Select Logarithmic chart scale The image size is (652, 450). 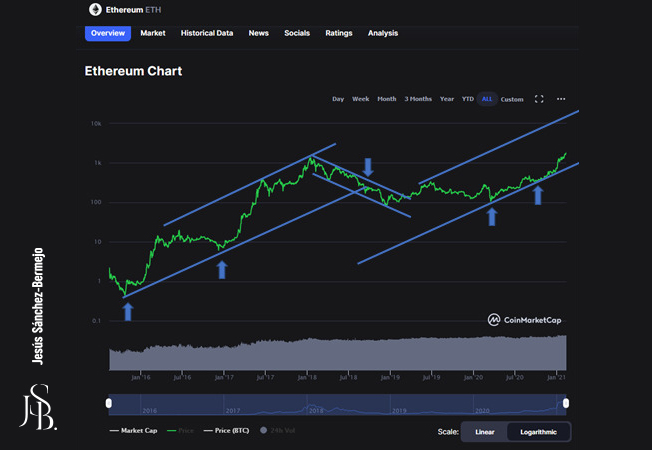coord(539,431)
